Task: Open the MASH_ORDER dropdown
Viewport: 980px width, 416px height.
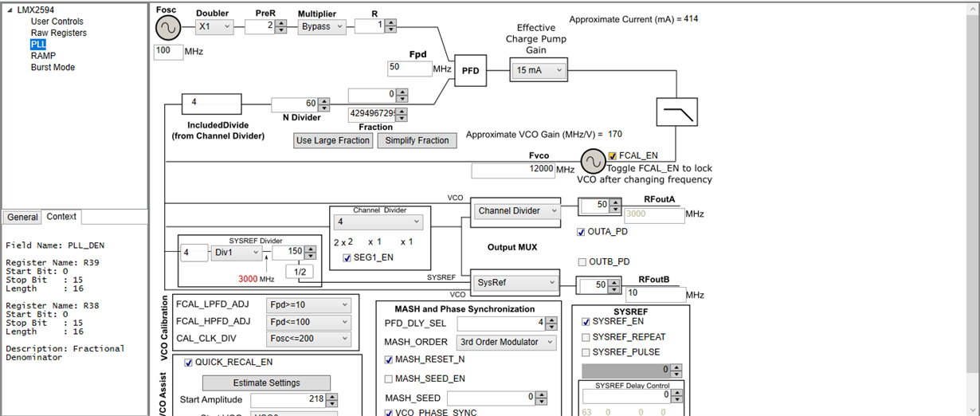Action: pos(506,342)
